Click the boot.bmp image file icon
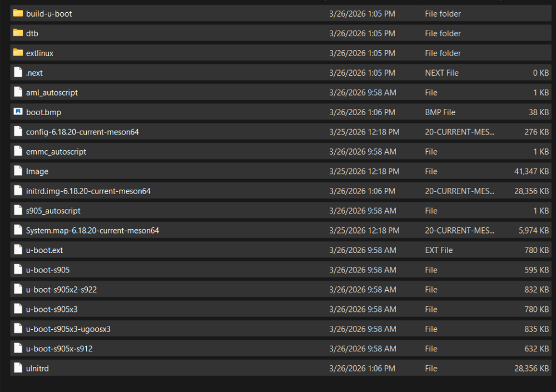The height and width of the screenshot is (392, 556). 18,112
